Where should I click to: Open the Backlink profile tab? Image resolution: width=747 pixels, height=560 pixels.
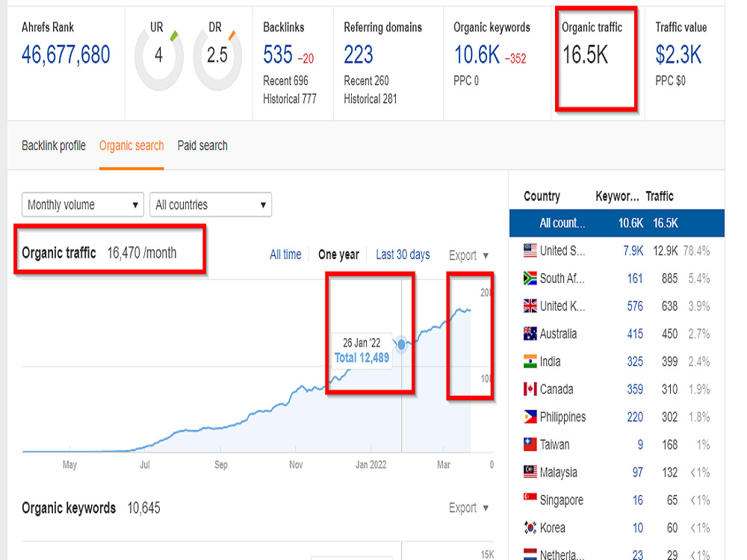pos(54,146)
